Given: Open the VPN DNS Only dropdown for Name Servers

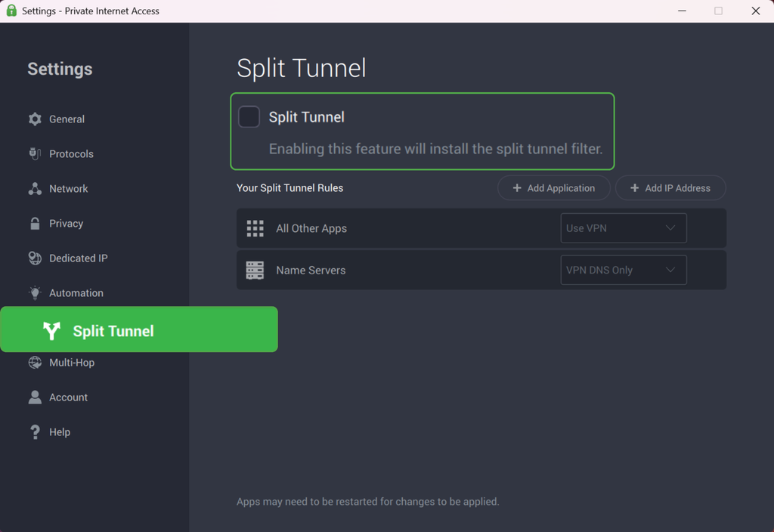Looking at the screenshot, I should tap(624, 270).
